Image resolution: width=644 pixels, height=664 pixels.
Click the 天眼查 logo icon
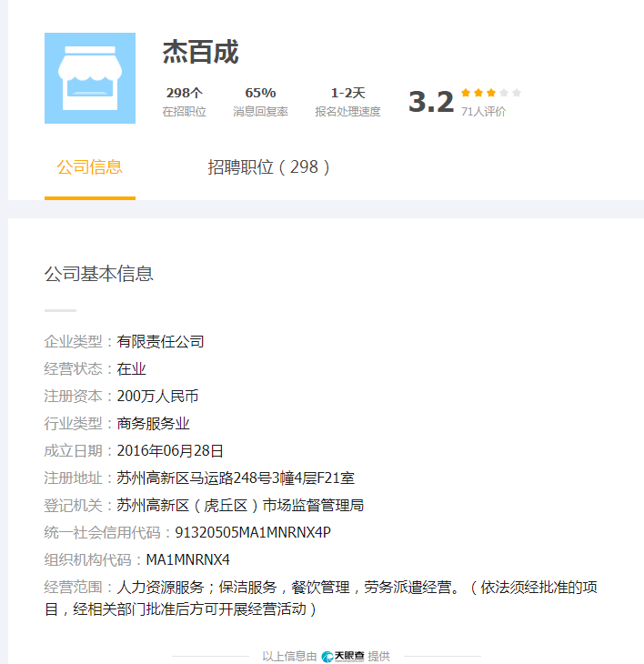[x=343, y=657]
